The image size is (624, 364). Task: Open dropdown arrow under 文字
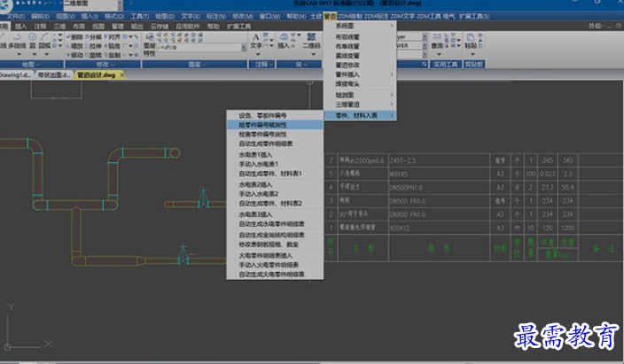[258, 54]
